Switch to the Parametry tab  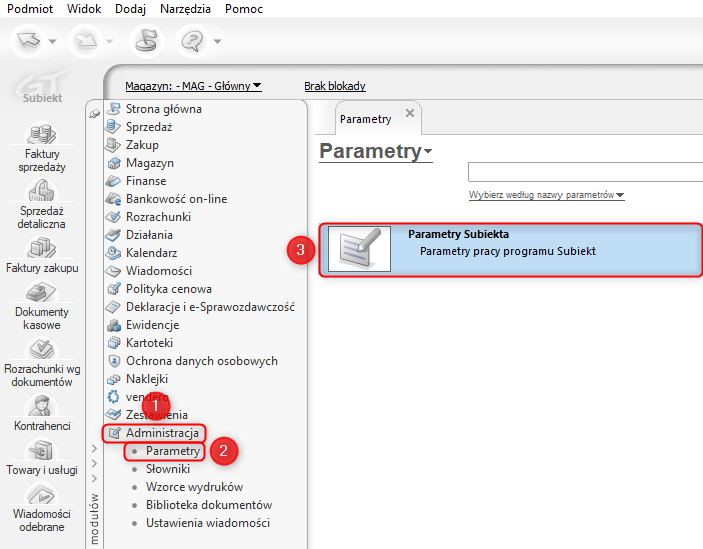click(365, 119)
